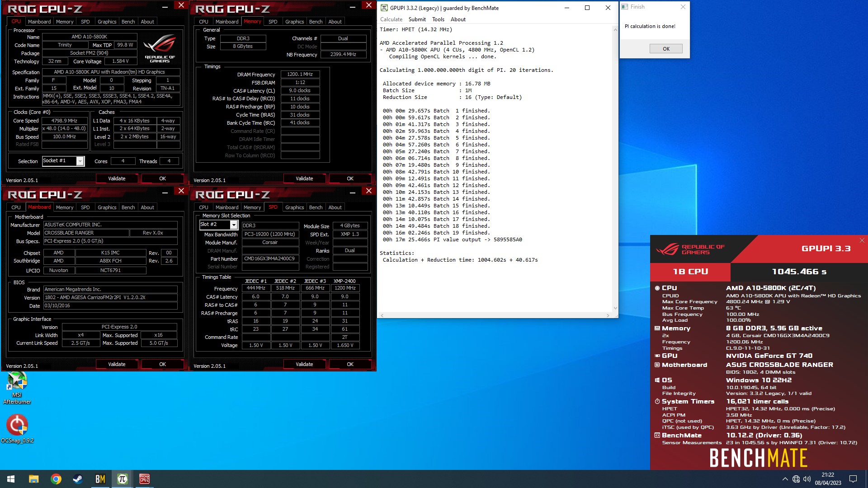Click CPU section icon in BenchMate panel
Image resolution: width=868 pixels, height=488 pixels.
coord(657,288)
